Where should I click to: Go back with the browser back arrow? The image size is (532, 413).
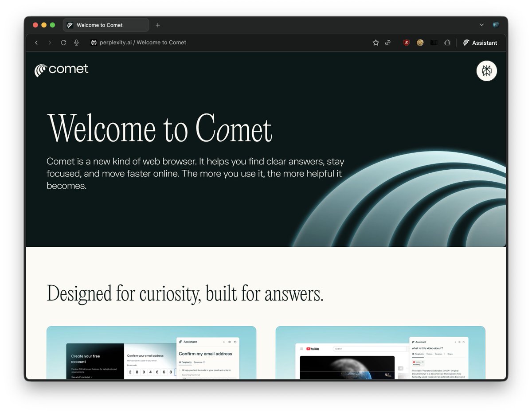(36, 43)
